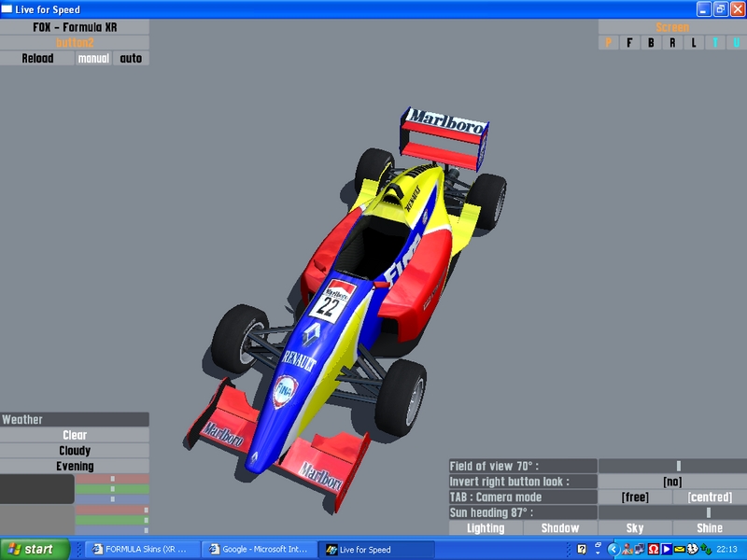The height and width of the screenshot is (560, 747).
Task: Choose Cloudy weather
Action: tap(75, 451)
